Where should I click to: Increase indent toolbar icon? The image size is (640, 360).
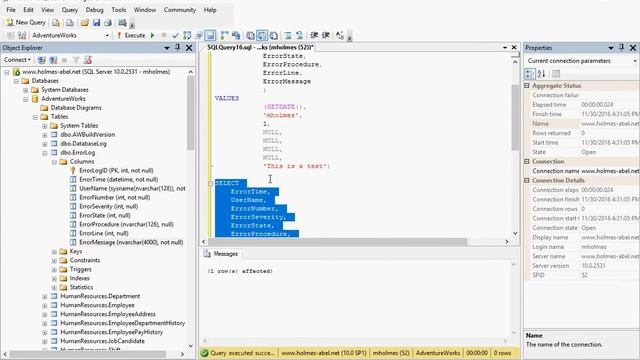point(326,36)
